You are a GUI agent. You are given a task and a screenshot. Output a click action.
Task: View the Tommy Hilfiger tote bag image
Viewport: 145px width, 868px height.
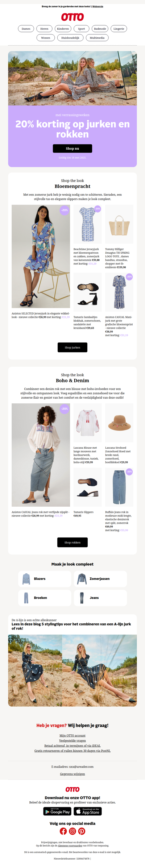[119, 224]
